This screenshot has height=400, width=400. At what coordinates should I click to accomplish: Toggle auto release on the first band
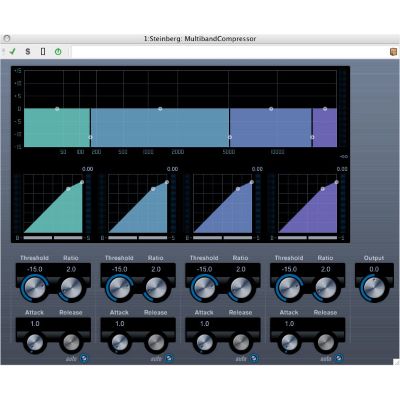pos(84,359)
